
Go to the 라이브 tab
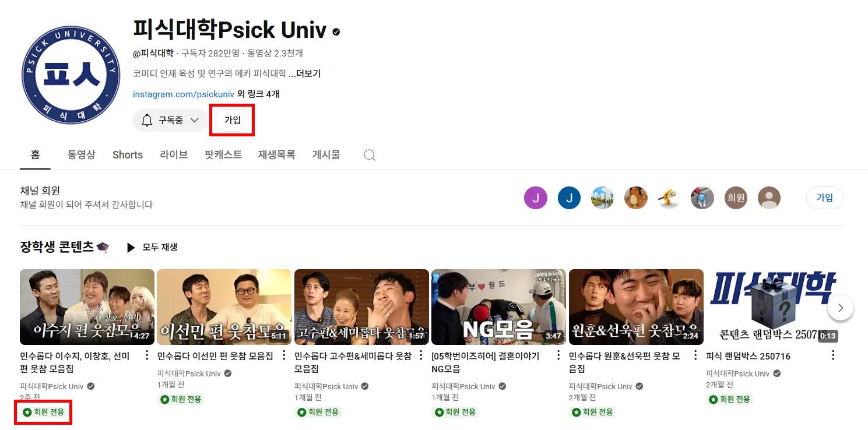pos(174,155)
